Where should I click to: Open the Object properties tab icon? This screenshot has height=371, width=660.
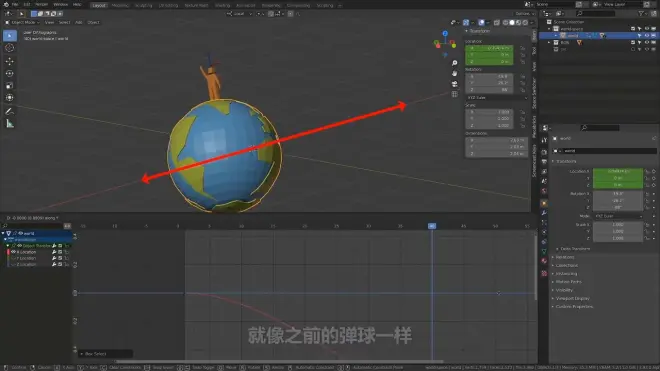click(544, 203)
